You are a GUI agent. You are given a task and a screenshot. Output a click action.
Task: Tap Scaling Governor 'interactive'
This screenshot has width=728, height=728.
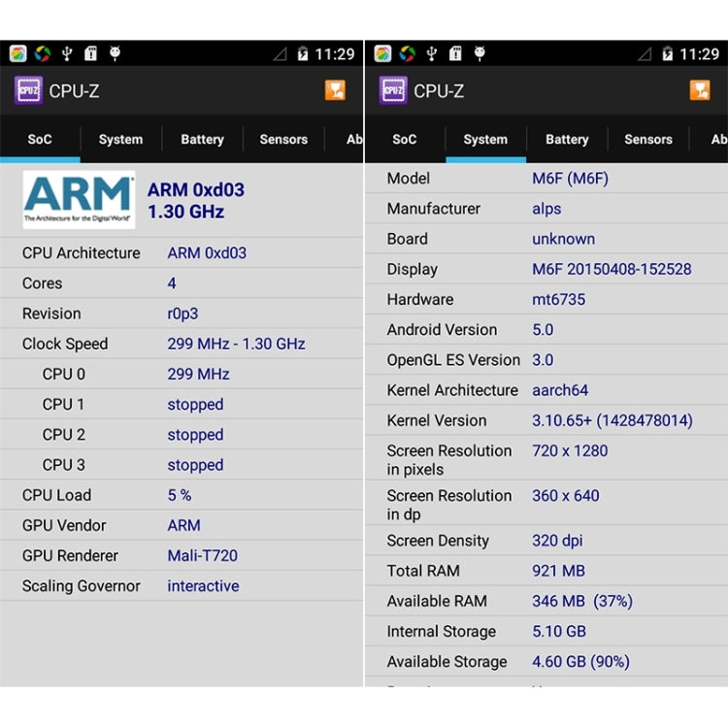[204, 586]
